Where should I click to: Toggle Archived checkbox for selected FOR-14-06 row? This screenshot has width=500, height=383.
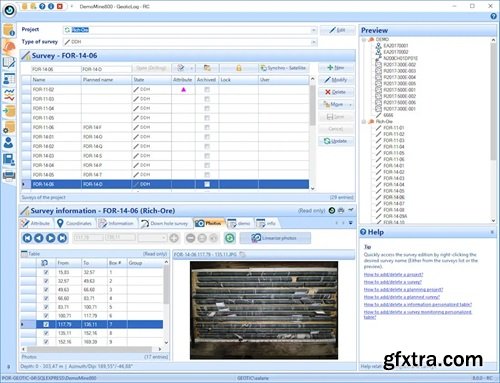pyautogui.click(x=207, y=184)
